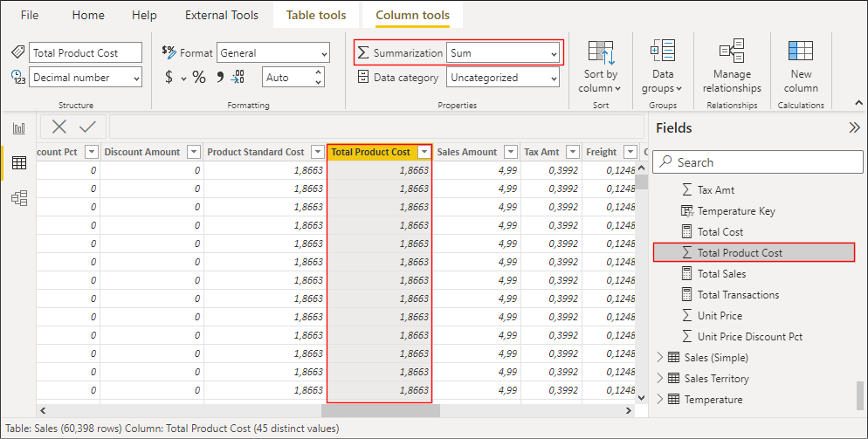Click the Fields Search box
The image size is (868, 439).
coord(757,162)
